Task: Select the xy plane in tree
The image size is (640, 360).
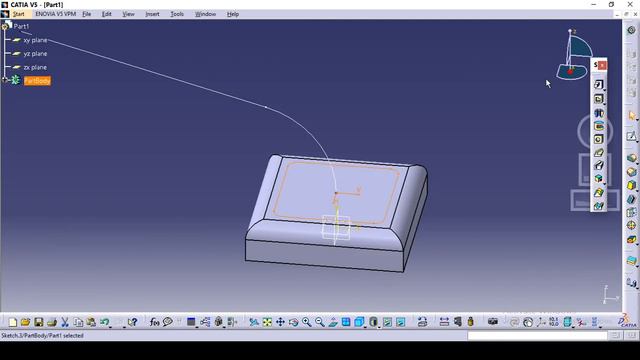Action: [35, 40]
